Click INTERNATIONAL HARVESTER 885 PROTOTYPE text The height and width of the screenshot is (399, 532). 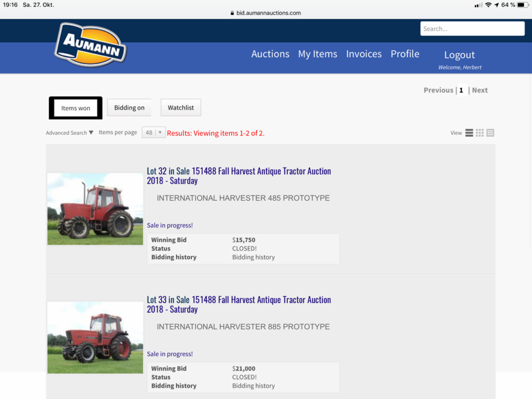[243, 326]
